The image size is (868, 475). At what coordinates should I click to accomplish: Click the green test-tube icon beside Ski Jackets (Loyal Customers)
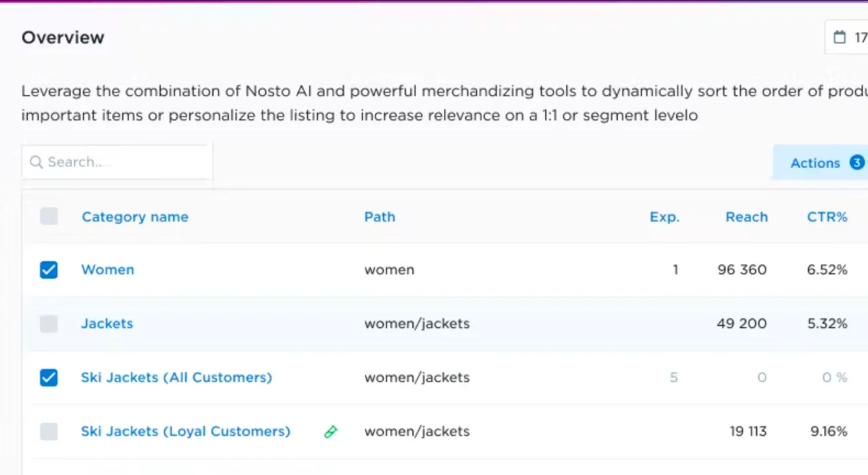(x=331, y=432)
